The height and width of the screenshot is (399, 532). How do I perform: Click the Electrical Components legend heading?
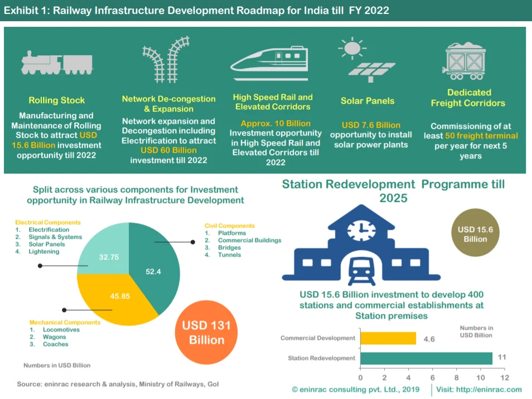pos(48,222)
